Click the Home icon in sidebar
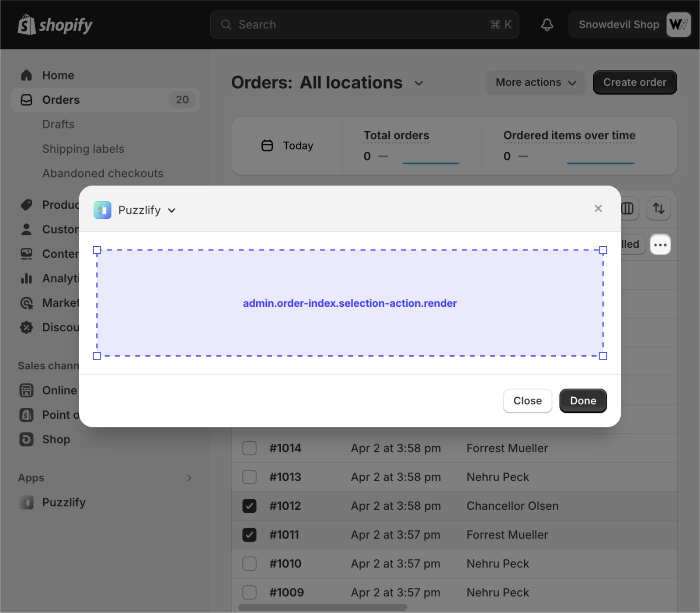 tap(27, 75)
